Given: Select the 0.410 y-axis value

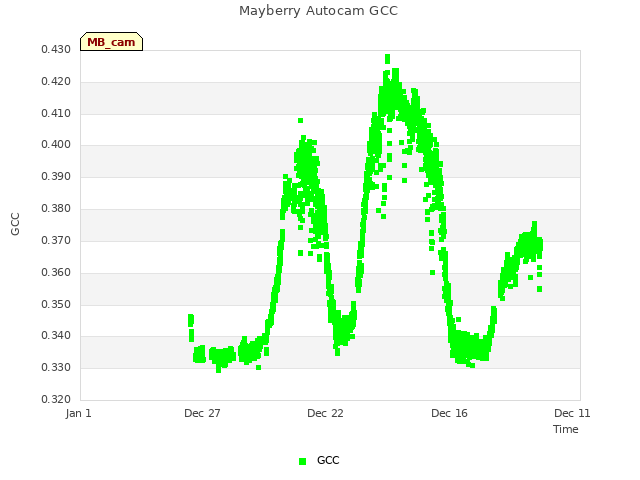Looking at the screenshot, I should tap(56, 113).
